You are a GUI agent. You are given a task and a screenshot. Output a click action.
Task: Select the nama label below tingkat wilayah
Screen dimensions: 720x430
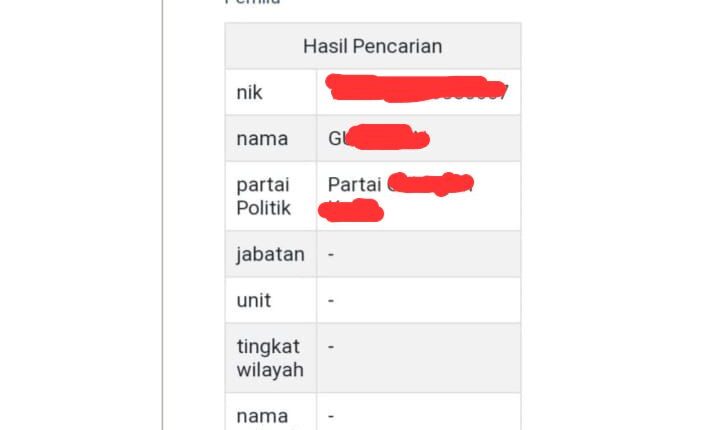point(262,415)
